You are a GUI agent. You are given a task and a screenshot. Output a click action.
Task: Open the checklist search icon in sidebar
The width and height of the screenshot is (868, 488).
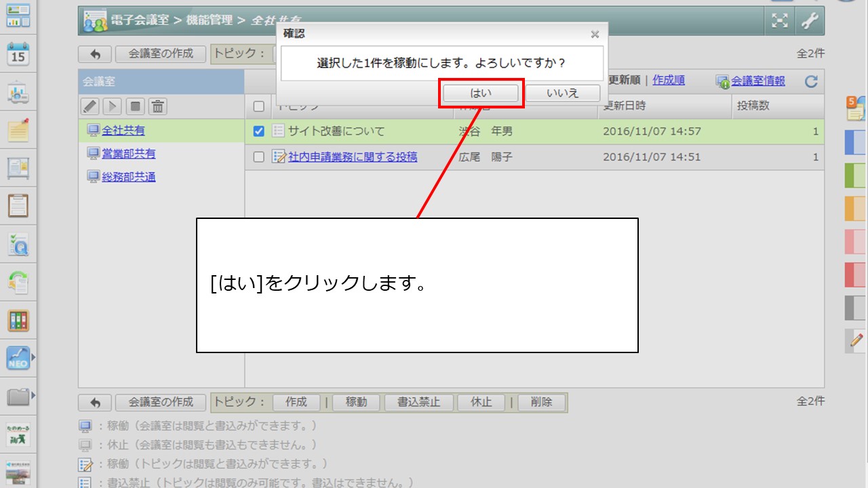18,244
